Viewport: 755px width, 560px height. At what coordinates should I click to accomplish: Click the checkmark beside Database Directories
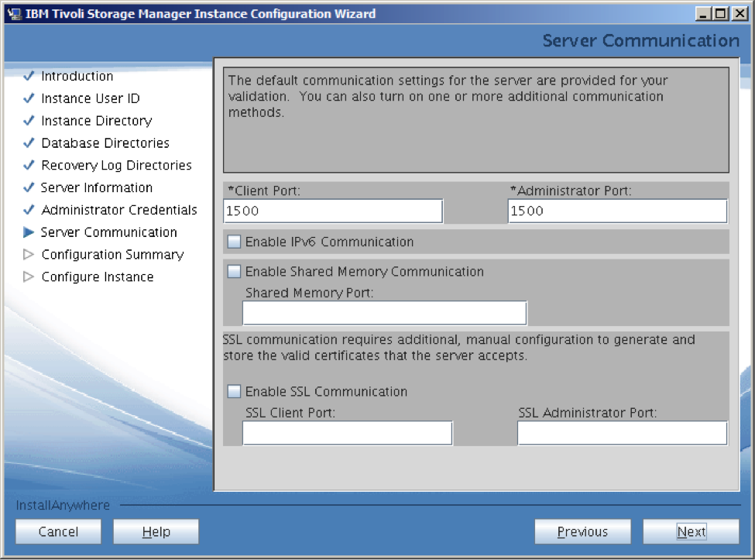(29, 143)
